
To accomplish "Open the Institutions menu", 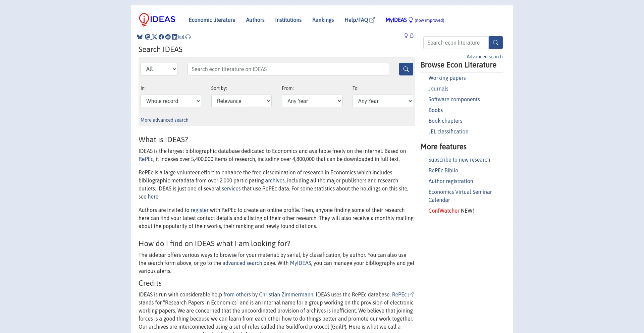I will tap(288, 20).
